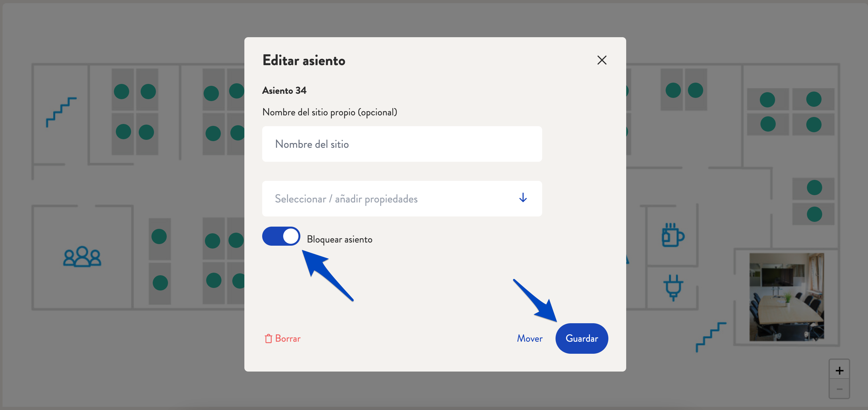Click Guardar to save changes
Viewport: 868px width, 410px height.
[x=581, y=338]
